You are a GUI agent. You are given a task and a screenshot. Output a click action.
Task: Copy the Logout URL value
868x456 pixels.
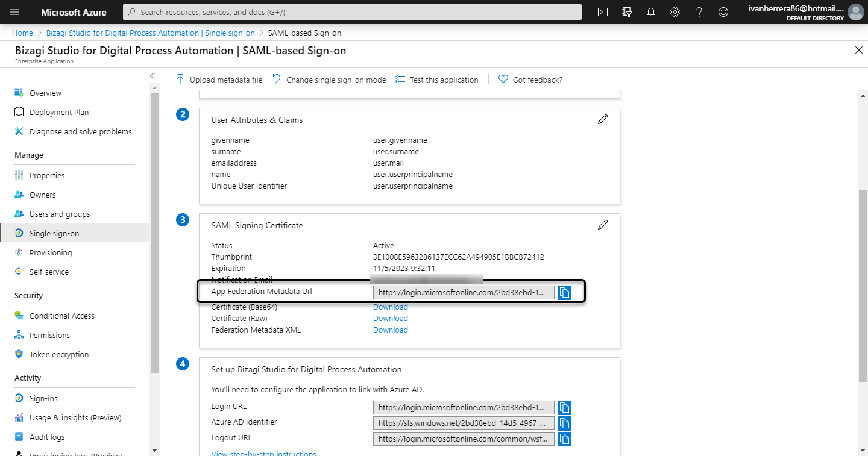coord(564,439)
